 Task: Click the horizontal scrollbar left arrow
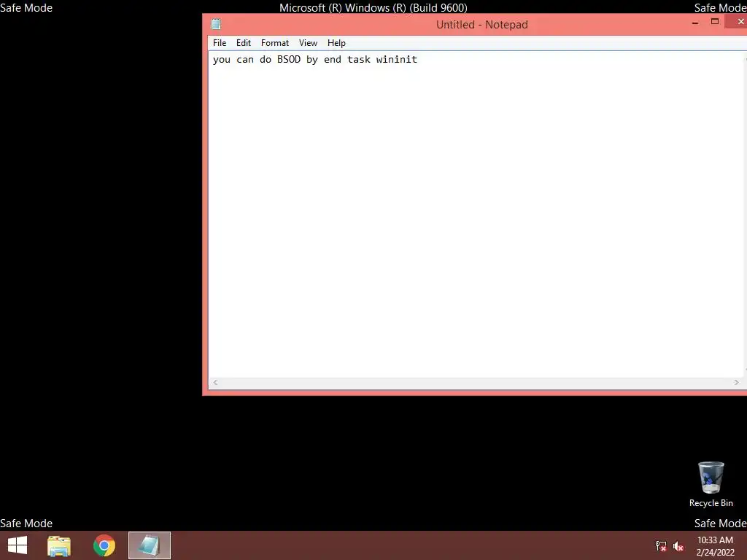pos(215,382)
